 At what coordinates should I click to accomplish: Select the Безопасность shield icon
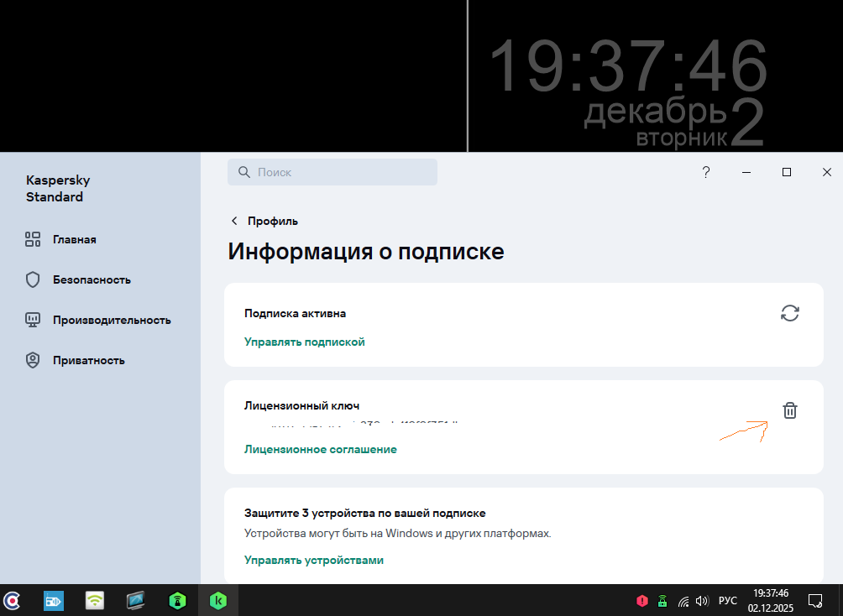[33, 279]
